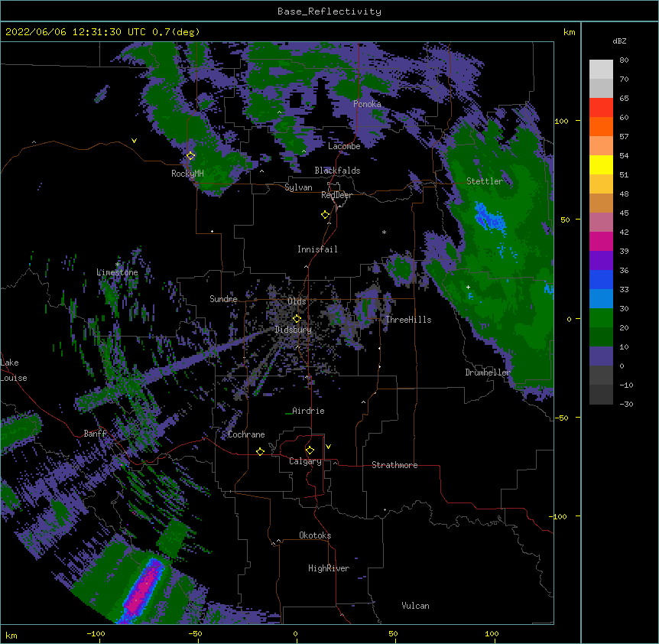Click the Ponoka town label
The height and width of the screenshot is (644, 659).
click(367, 104)
